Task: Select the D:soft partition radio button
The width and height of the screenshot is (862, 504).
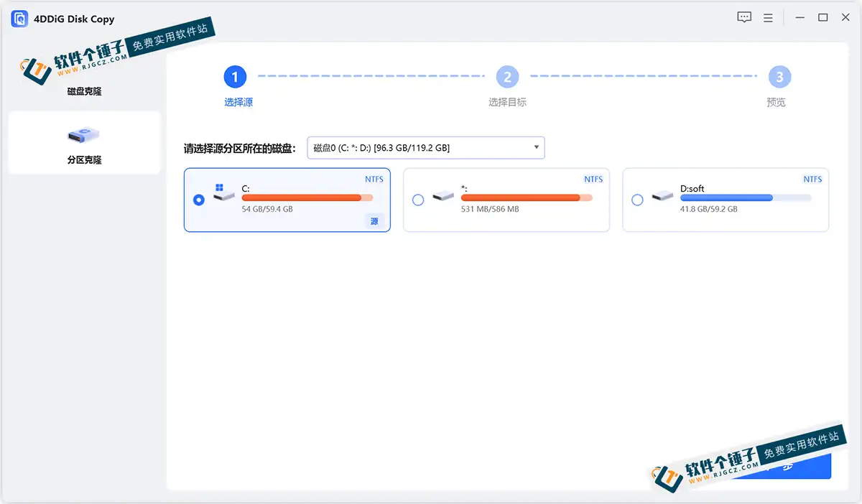Action: coord(637,200)
